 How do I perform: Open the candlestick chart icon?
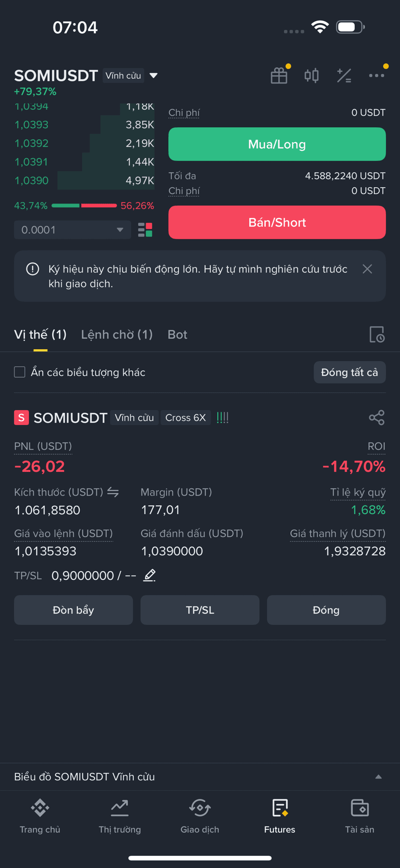coord(312,75)
